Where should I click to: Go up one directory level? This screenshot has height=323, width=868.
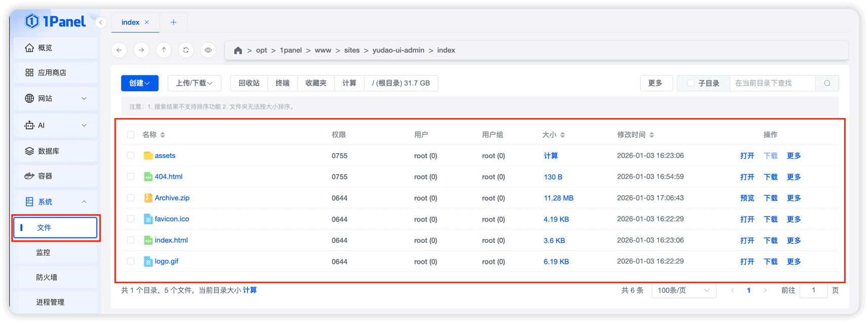(164, 50)
